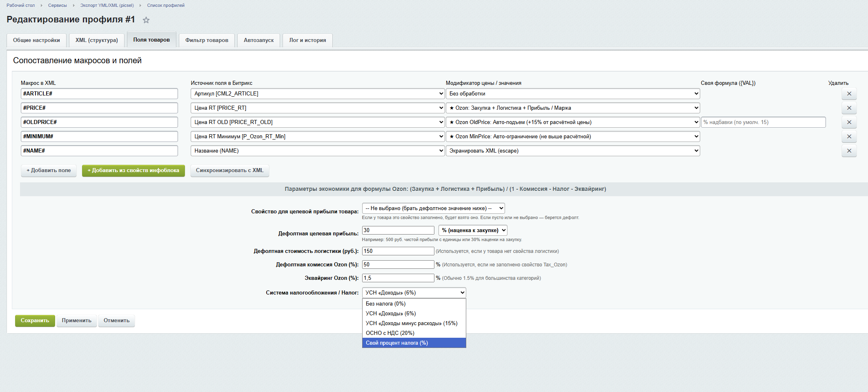
Task: Switch to Общие настройки tab
Action: coord(36,40)
